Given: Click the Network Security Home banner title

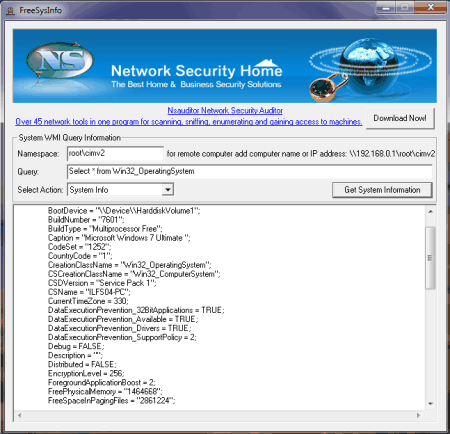Looking at the screenshot, I should tap(197, 70).
